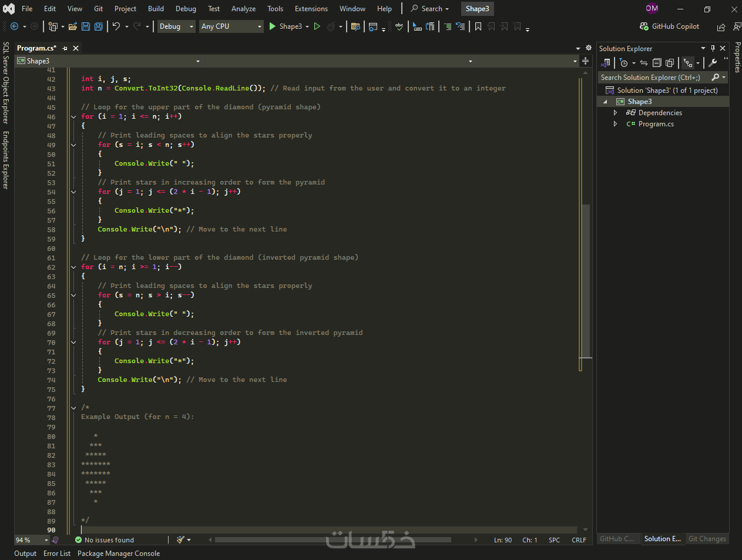Toggle a bookmark with the bookmark icon
Screen dimensions: 742x560
pos(478,26)
